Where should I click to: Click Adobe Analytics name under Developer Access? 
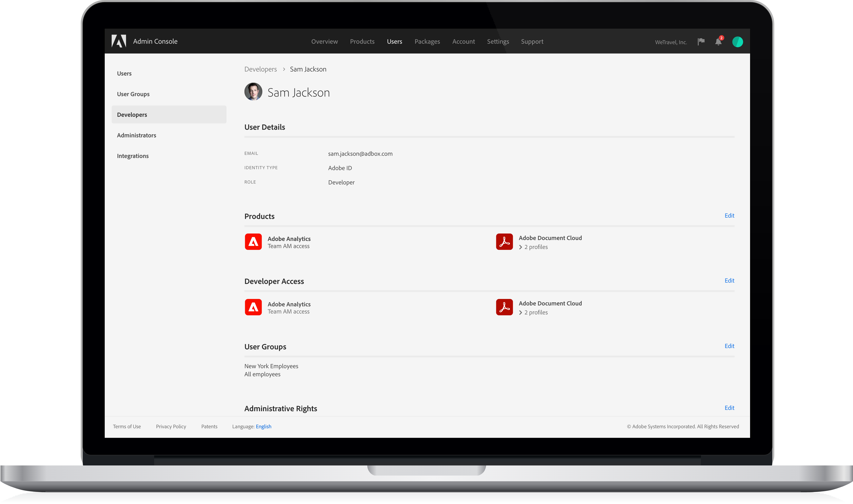[x=289, y=304]
